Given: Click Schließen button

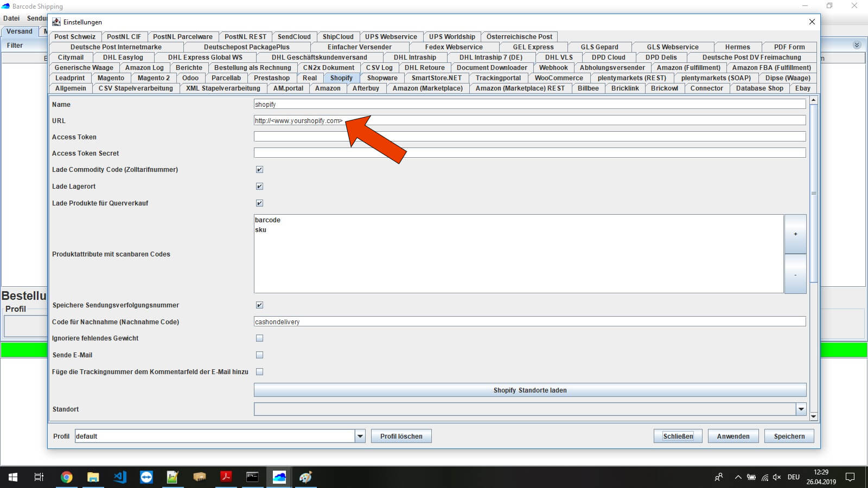Looking at the screenshot, I should pyautogui.click(x=678, y=436).
